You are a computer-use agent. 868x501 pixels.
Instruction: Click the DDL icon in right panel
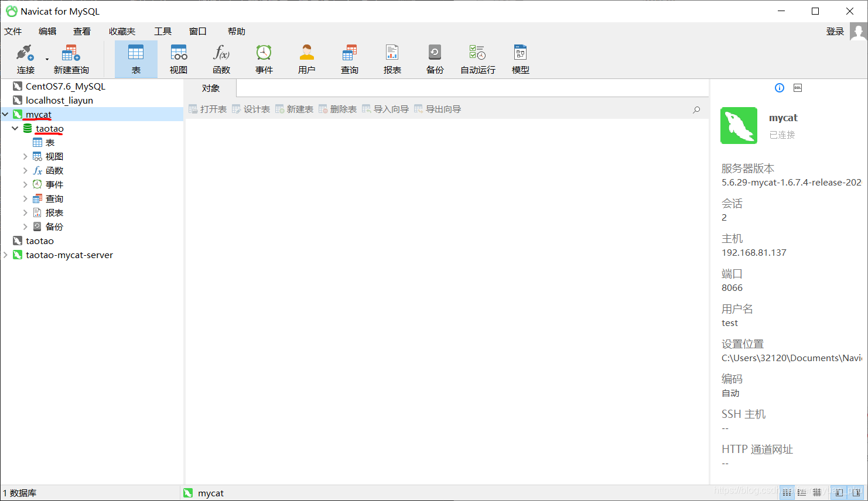(x=798, y=88)
